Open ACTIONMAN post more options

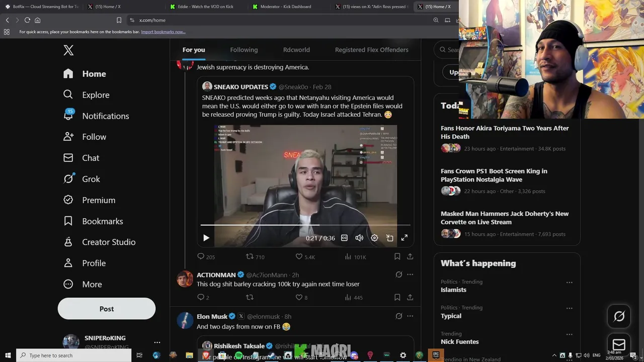pos(410,275)
